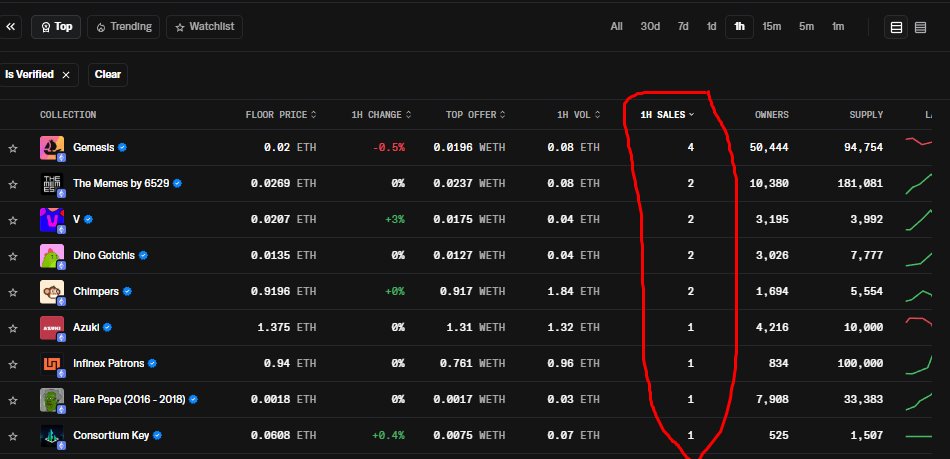Viewport: 950px width, 459px height.
Task: Open the Consortium Key collection link
Action: pos(111,435)
